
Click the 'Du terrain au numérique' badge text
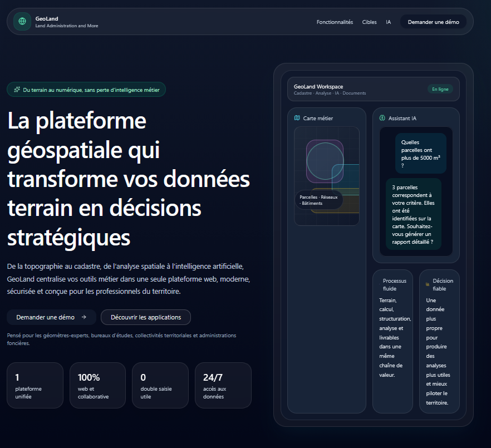[91, 90]
